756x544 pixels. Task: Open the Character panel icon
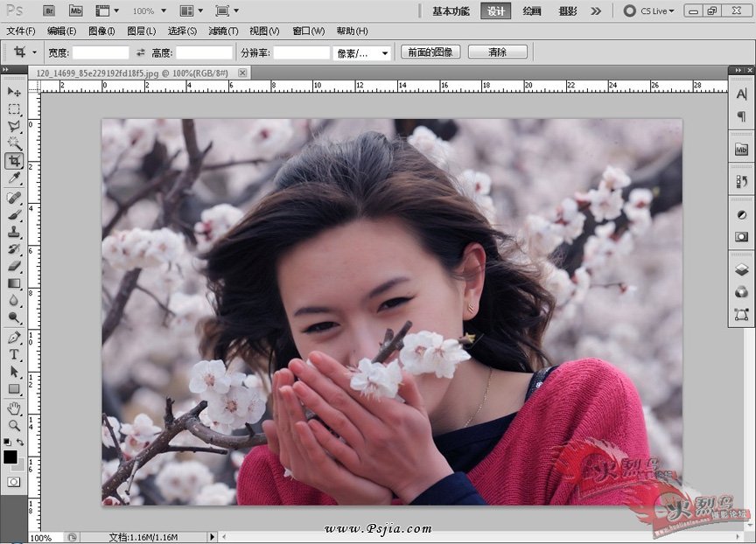(741, 94)
